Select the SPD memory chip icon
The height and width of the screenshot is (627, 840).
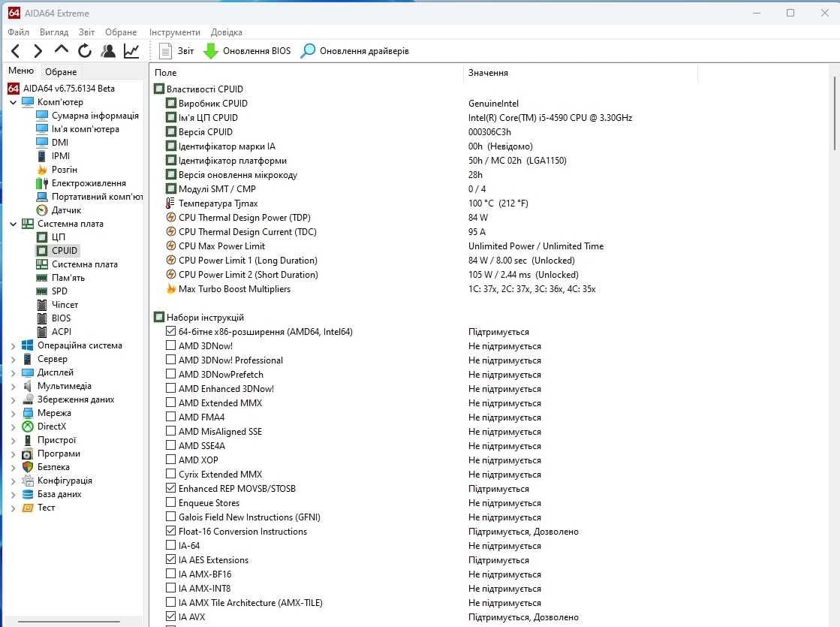pos(42,291)
